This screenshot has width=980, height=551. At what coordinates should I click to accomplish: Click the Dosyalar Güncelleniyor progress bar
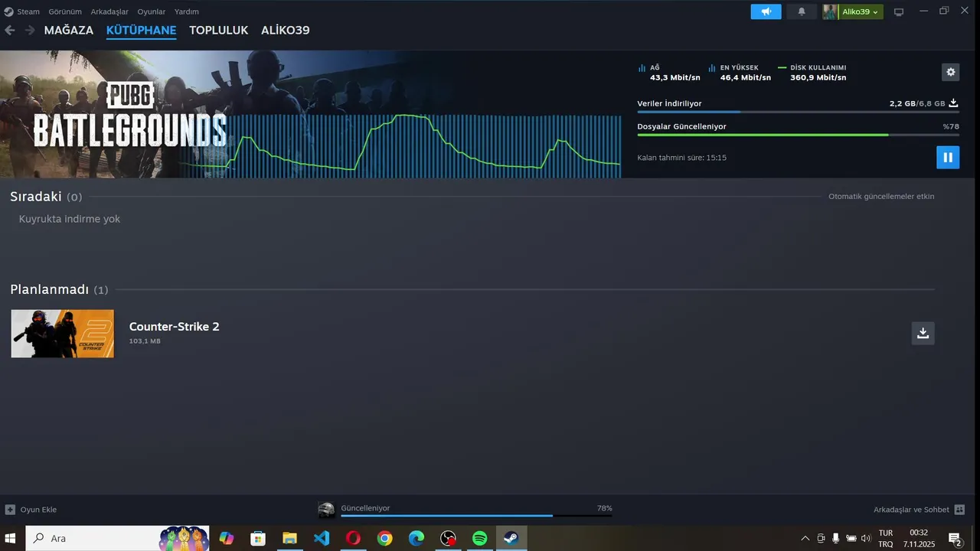click(x=798, y=135)
